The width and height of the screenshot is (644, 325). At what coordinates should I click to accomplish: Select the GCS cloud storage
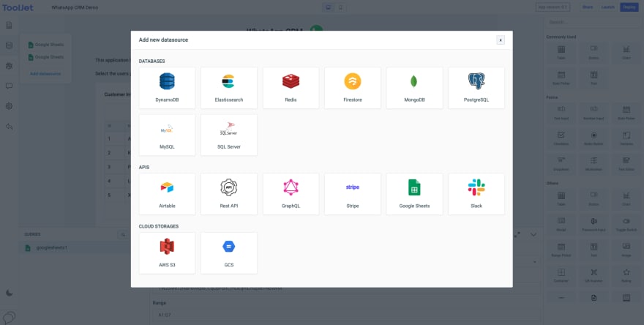click(x=229, y=253)
